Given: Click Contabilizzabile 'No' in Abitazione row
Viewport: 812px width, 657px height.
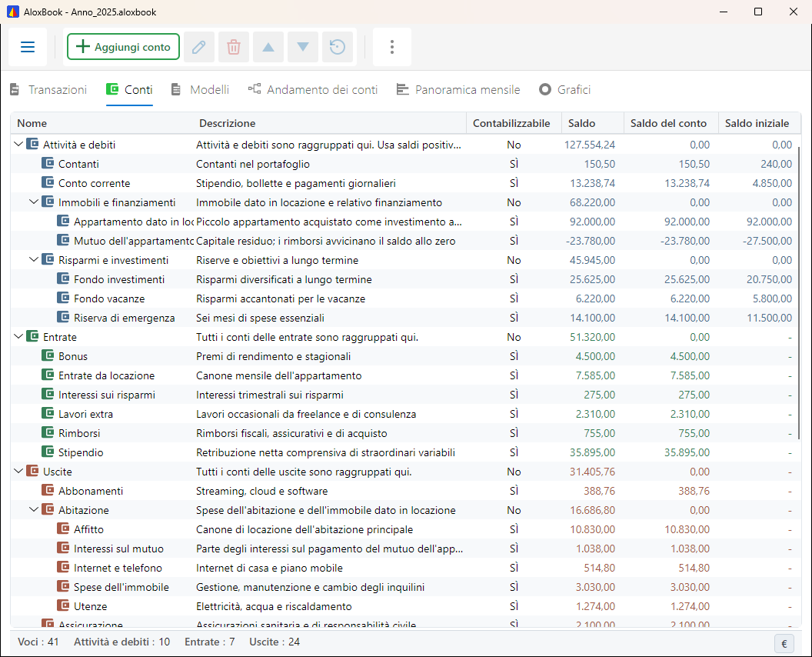Looking at the screenshot, I should coord(514,510).
